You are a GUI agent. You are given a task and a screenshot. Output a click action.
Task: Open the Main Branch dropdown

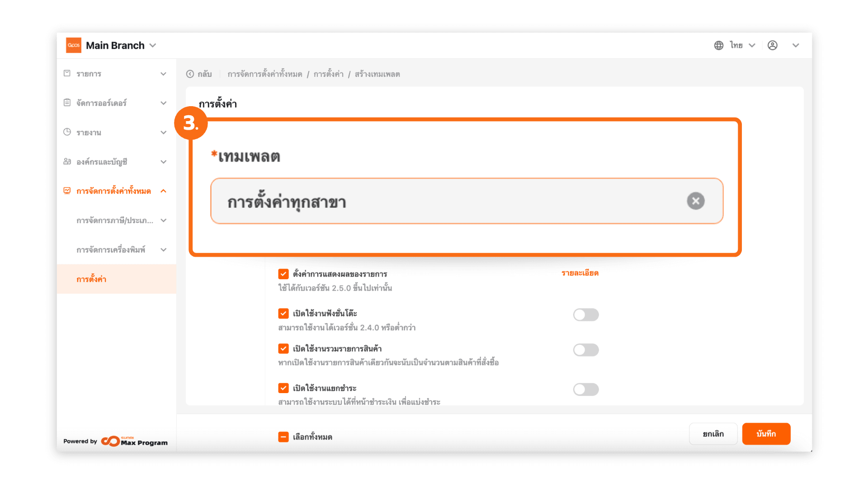[153, 45]
